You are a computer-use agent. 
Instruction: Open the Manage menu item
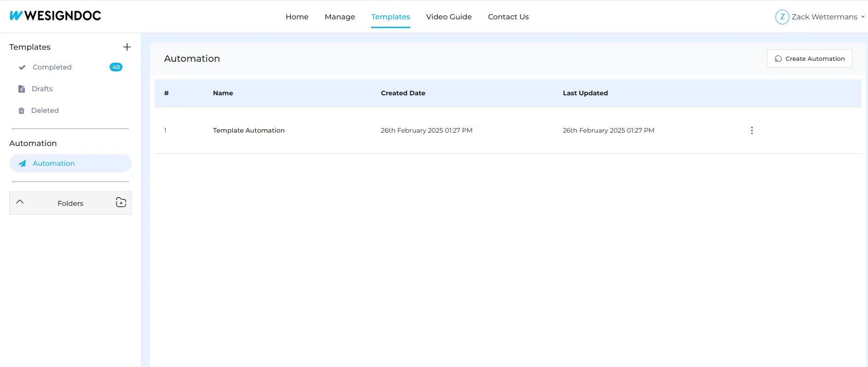[340, 17]
